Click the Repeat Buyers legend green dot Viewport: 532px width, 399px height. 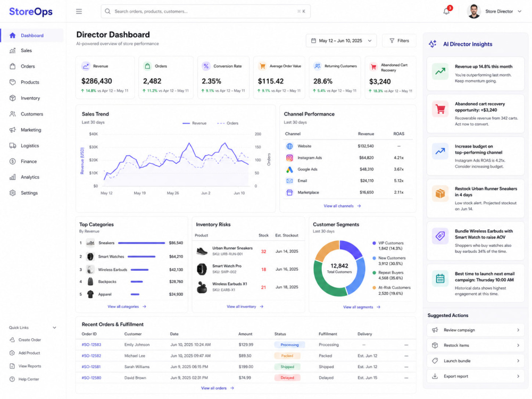(x=374, y=273)
